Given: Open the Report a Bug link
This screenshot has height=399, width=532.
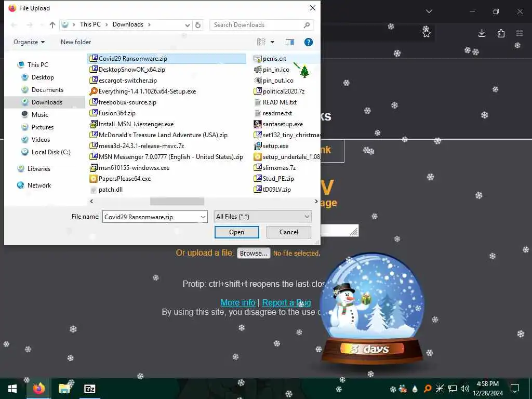Looking at the screenshot, I should 286,302.
